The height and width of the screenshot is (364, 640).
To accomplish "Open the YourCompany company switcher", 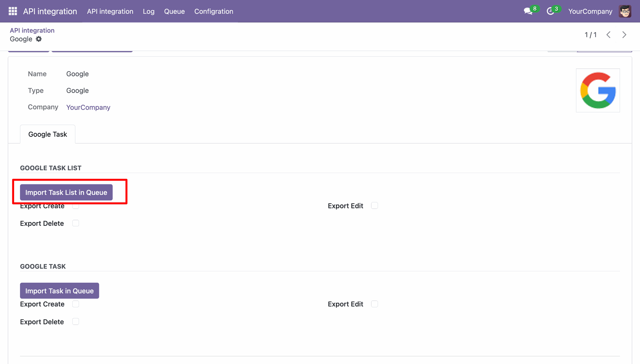I will point(590,11).
